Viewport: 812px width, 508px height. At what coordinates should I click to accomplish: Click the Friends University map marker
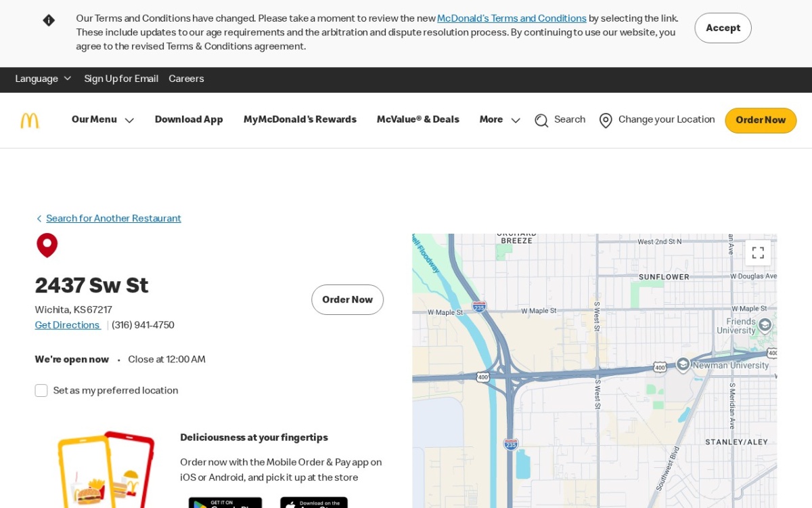pos(765,325)
